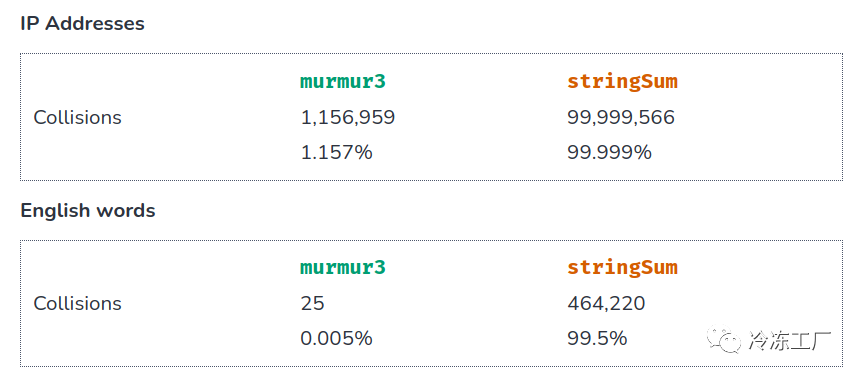This screenshot has width=859, height=378.
Task: Click the English words heading
Action: point(88,210)
